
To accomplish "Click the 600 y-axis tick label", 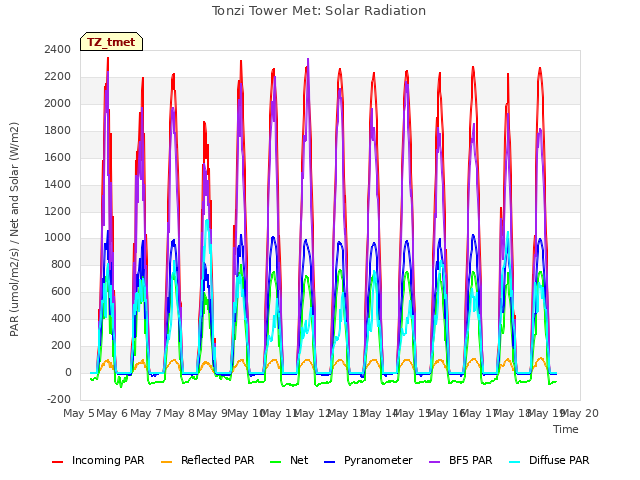I will [61, 291].
